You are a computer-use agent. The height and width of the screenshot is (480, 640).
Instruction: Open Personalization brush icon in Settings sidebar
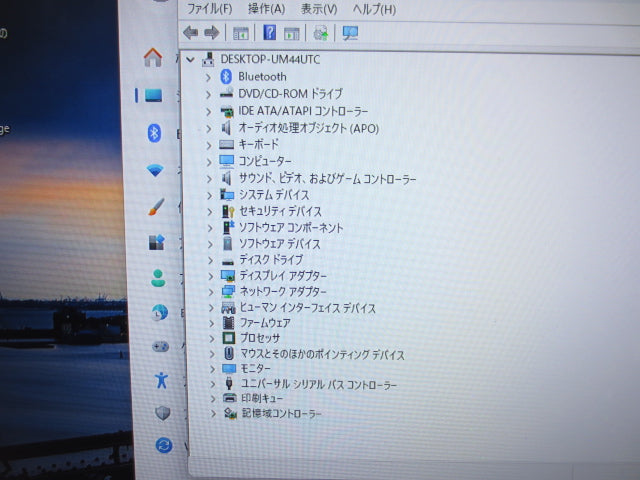pos(156,207)
